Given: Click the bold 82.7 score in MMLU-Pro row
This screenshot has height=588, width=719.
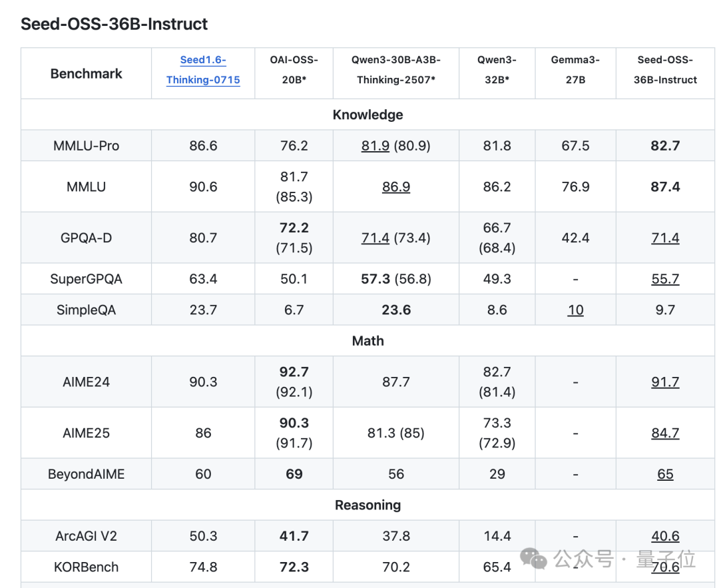Looking at the screenshot, I should click(x=665, y=146).
